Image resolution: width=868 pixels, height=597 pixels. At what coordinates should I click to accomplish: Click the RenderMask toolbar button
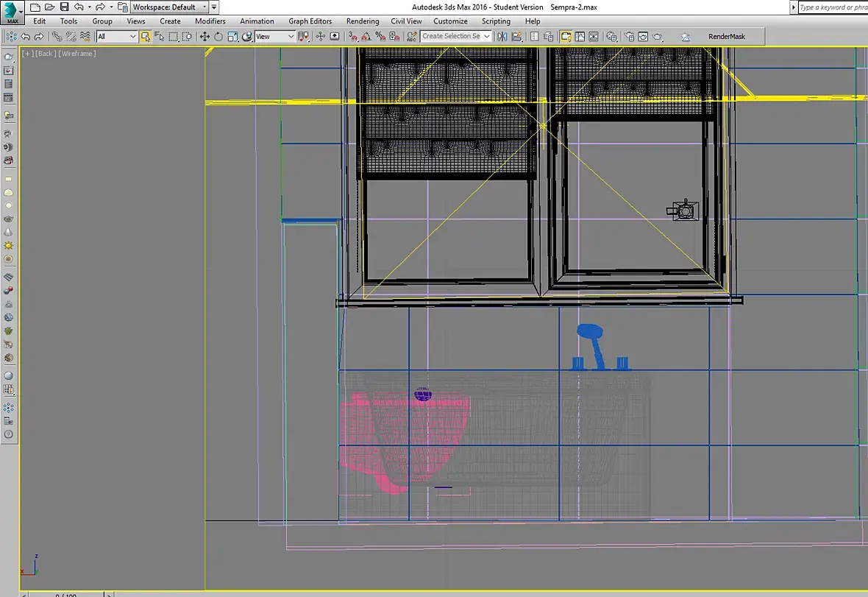coord(726,37)
